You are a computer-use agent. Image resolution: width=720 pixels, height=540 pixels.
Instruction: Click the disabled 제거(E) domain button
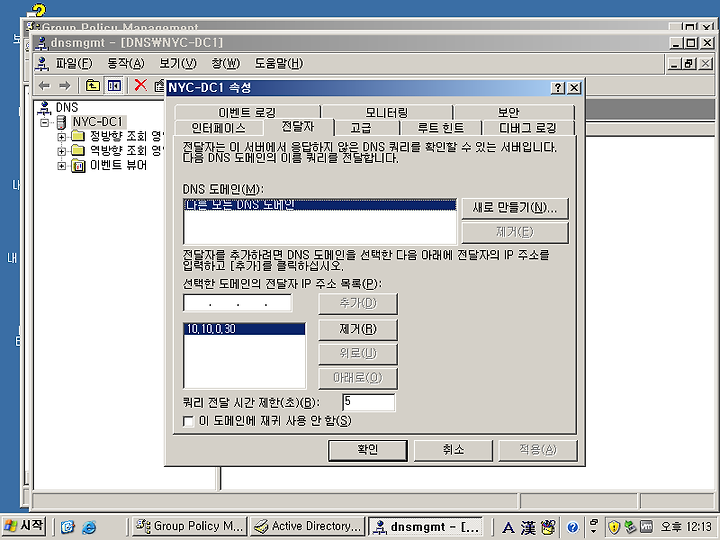(x=515, y=232)
